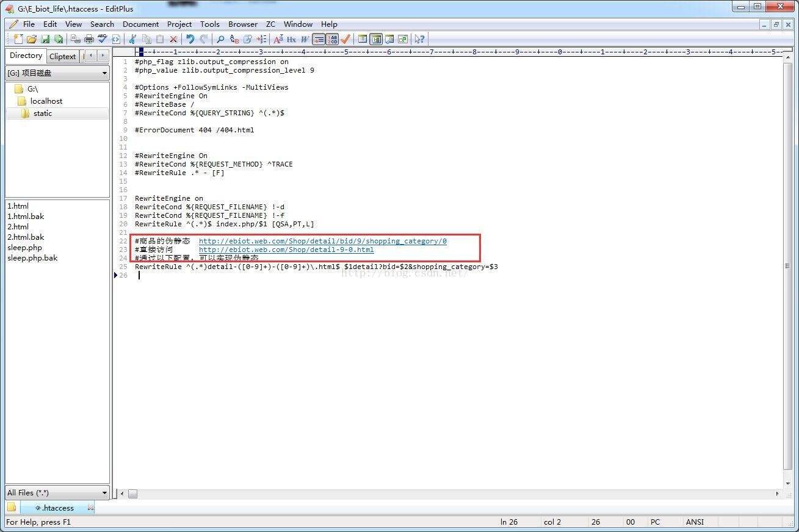Switch to the Cliptext tab

coord(62,56)
